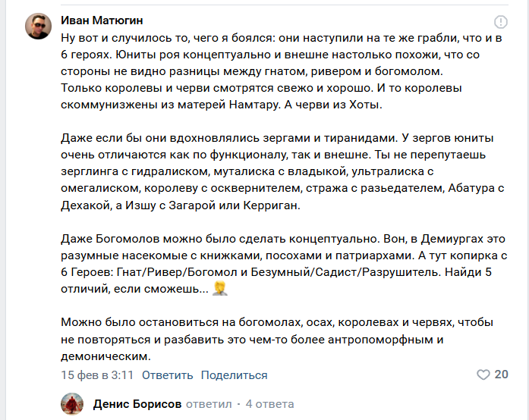Open the Денис Борисов name link
The width and height of the screenshot is (529, 420).
137,404
